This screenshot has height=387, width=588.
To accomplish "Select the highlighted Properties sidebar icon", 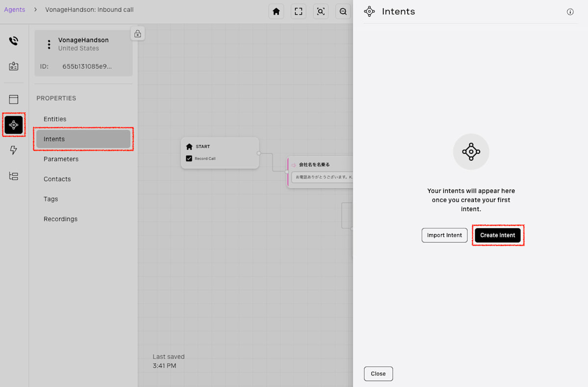I will coord(14,125).
